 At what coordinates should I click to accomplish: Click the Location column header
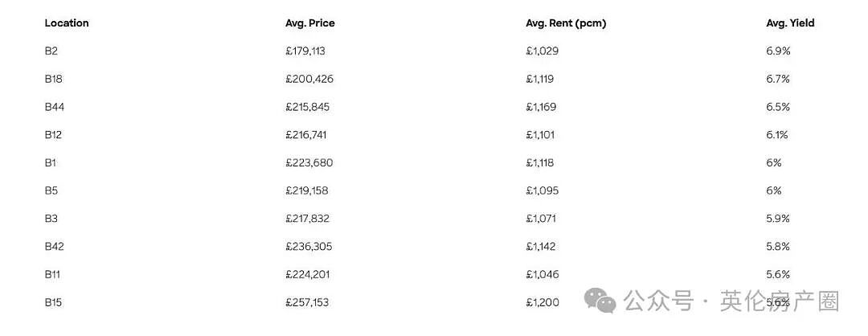click(x=67, y=23)
